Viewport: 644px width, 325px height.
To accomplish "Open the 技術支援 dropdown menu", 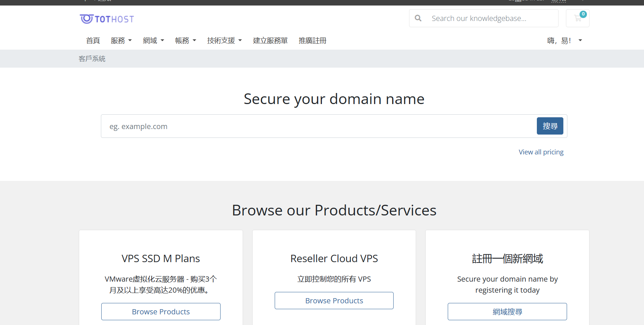I will (224, 41).
